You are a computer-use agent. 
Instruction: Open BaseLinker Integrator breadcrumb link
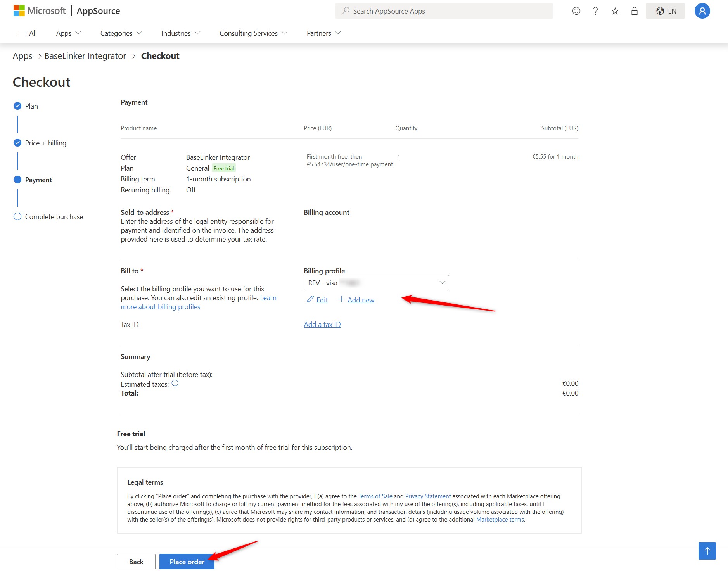85,56
